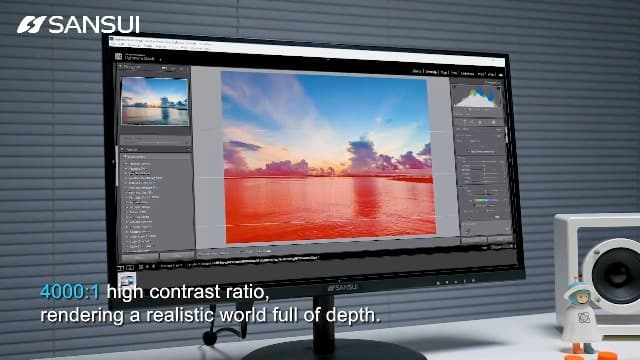This screenshot has height=360, width=640.
Task: Click the Previous button under right panel
Action: click(x=474, y=240)
